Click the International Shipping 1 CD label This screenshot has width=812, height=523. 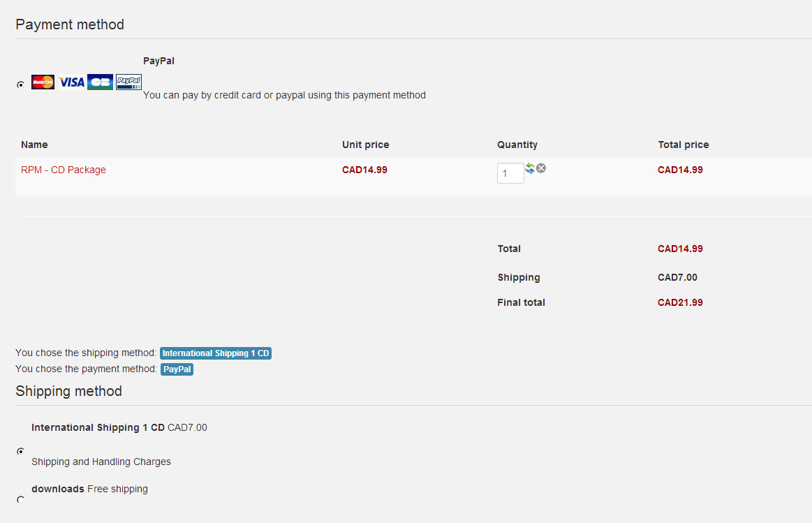tap(98, 427)
